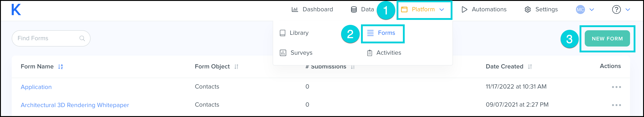Image resolution: width=644 pixels, height=117 pixels.
Task: Click the blue K logo
Action: [x=16, y=10]
